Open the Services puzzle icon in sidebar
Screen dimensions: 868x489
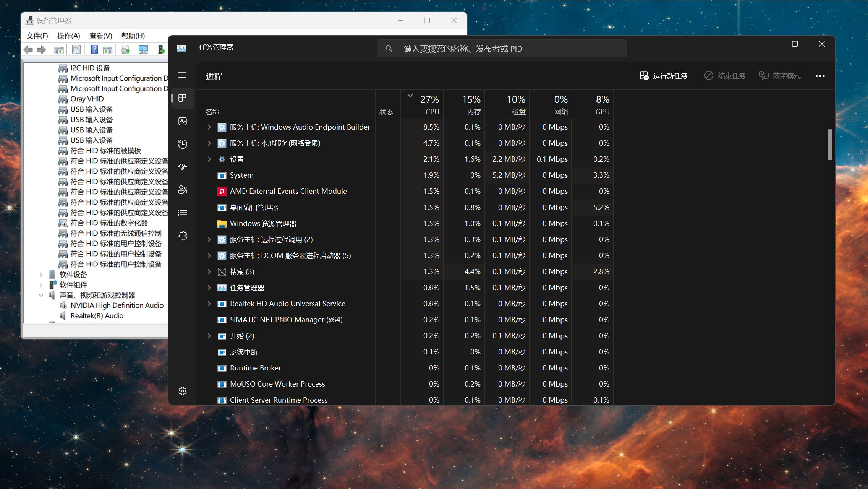183,236
